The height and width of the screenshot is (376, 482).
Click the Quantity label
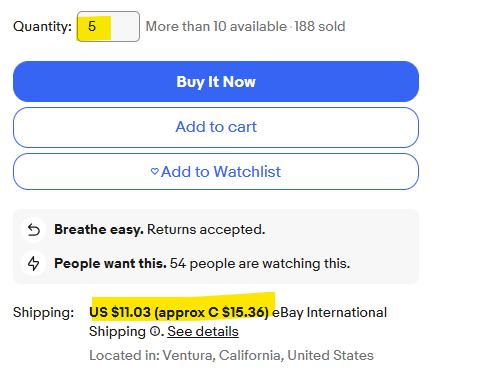42,26
